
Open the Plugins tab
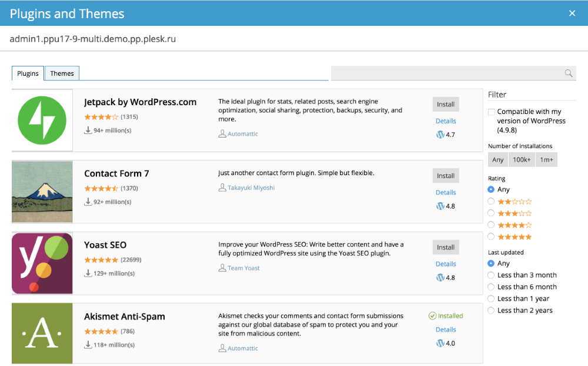click(28, 73)
